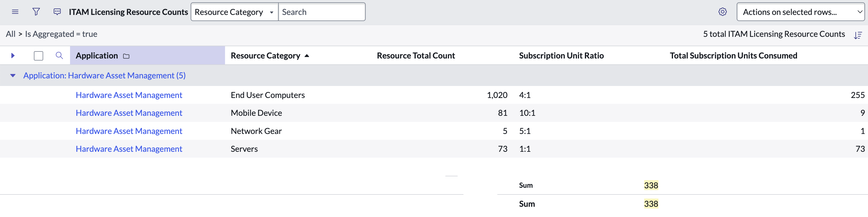Viewport: 868px width, 217px height.
Task: Open Hardware Asset Management link in Network Gear row
Action: [x=129, y=131]
